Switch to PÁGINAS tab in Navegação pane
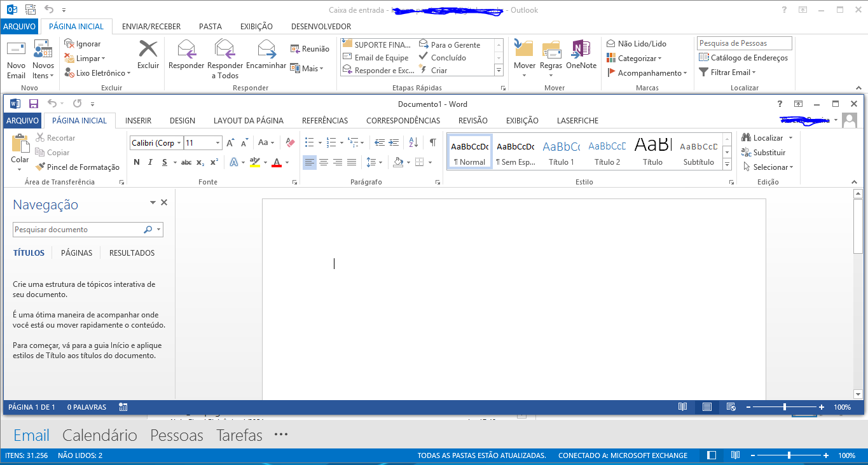868x465 pixels. click(76, 253)
